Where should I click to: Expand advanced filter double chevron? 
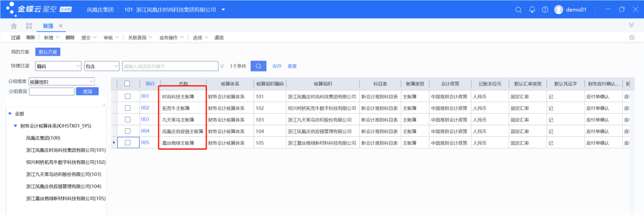(x=222, y=66)
